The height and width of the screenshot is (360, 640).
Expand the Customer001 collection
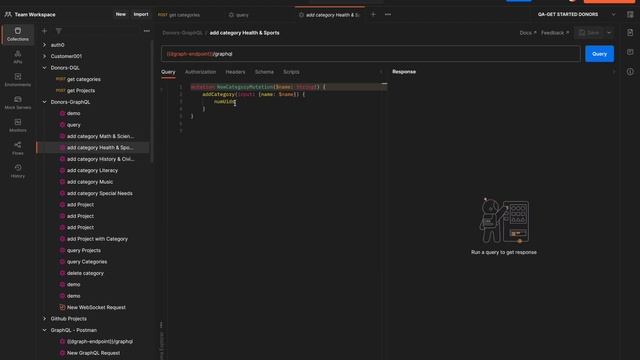click(44, 56)
